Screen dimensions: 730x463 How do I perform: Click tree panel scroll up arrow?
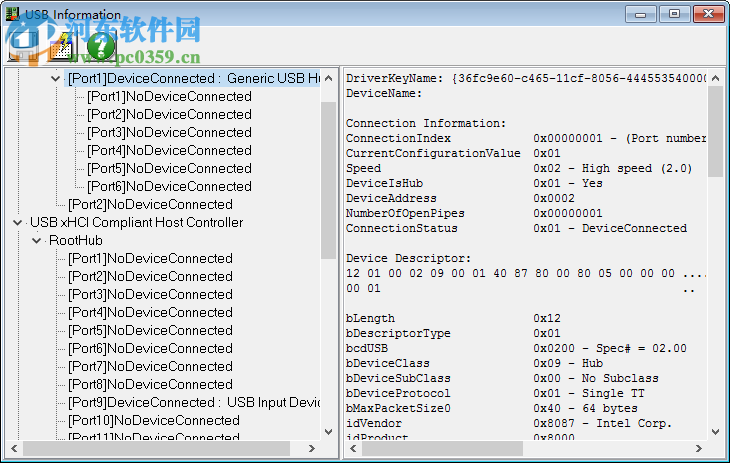tap(329, 78)
